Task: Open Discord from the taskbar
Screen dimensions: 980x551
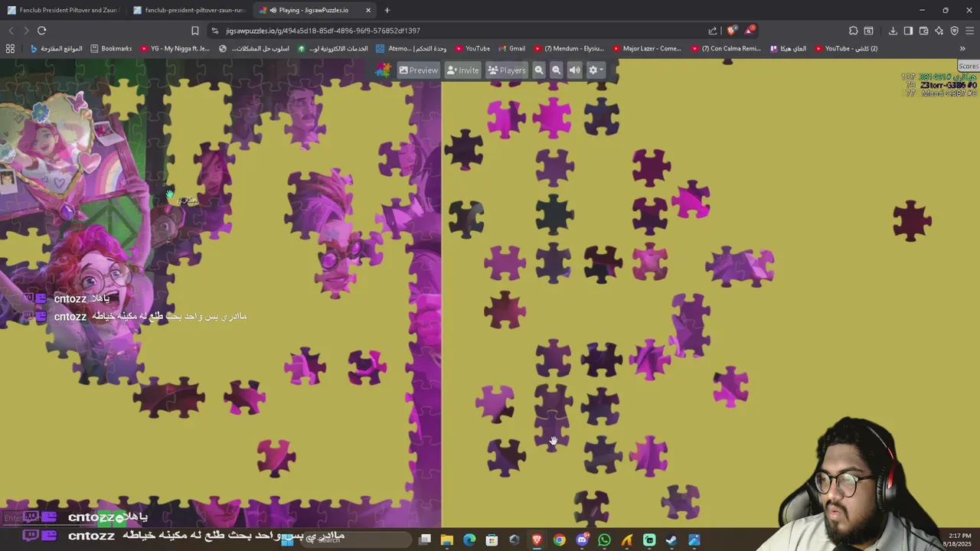Action: (x=582, y=540)
